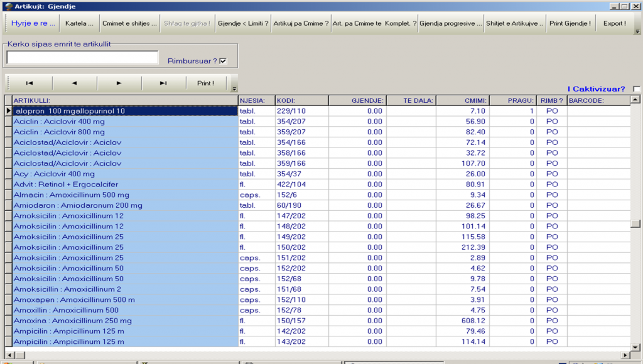
Task: Click the KODI column header
Action: [x=302, y=100]
